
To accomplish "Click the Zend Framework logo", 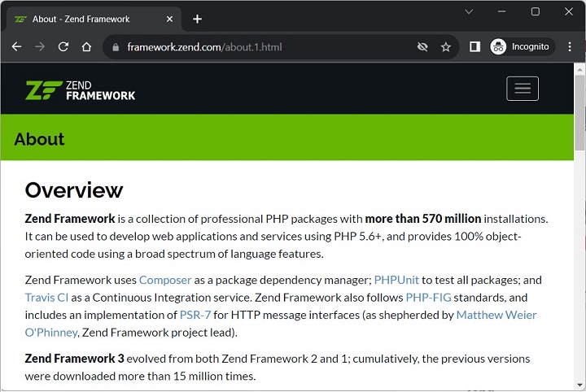I will [80, 89].
